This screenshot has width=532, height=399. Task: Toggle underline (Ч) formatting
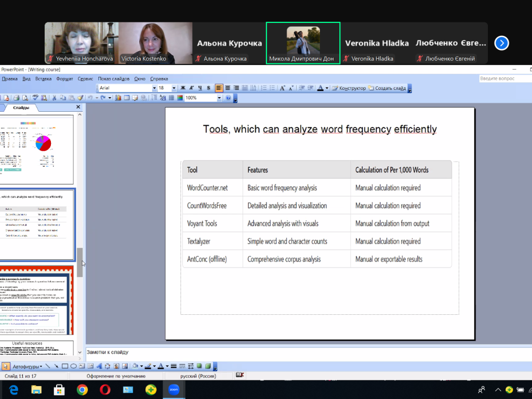click(x=200, y=88)
